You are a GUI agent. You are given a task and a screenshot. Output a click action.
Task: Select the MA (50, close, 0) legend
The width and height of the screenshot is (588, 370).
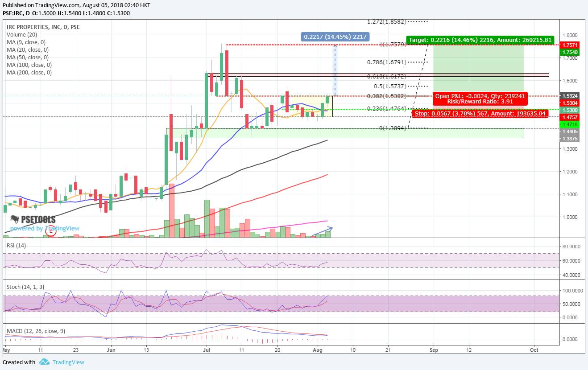28,57
